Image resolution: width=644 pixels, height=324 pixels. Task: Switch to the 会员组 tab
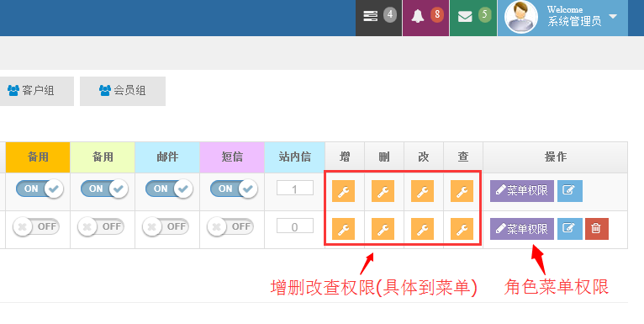point(123,91)
